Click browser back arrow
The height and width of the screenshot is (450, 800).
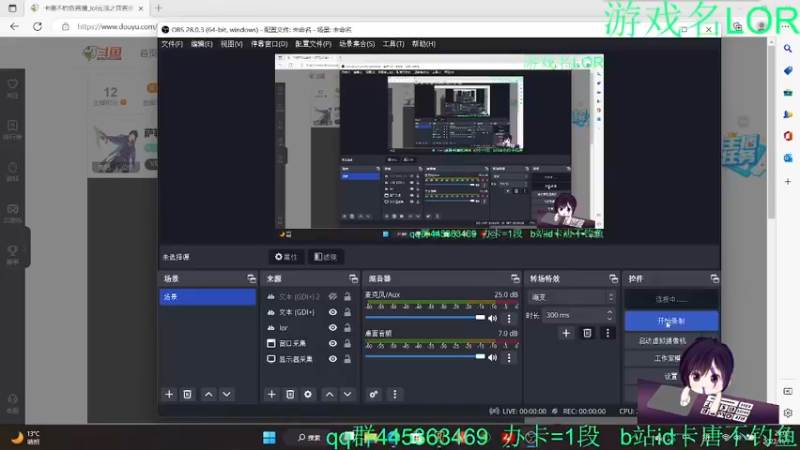tap(14, 27)
